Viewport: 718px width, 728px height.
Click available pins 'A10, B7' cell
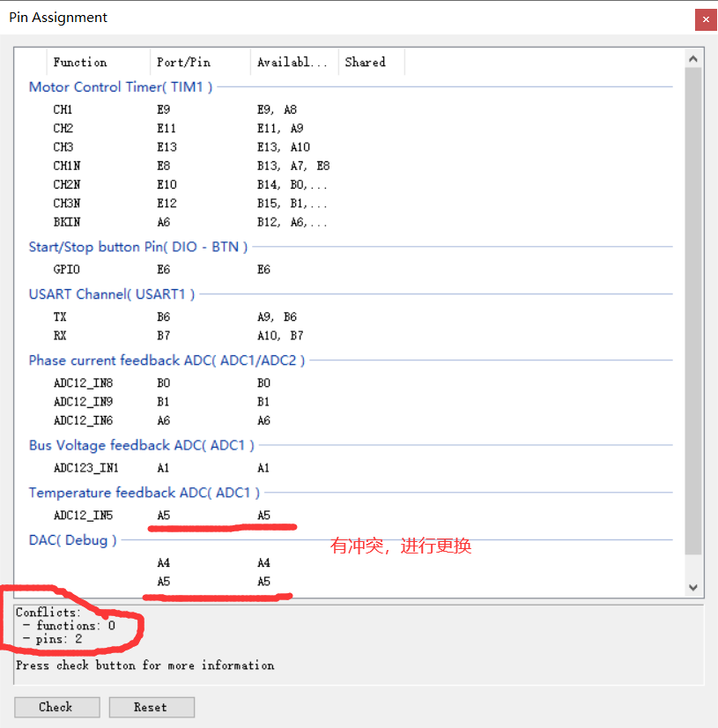coord(280,336)
